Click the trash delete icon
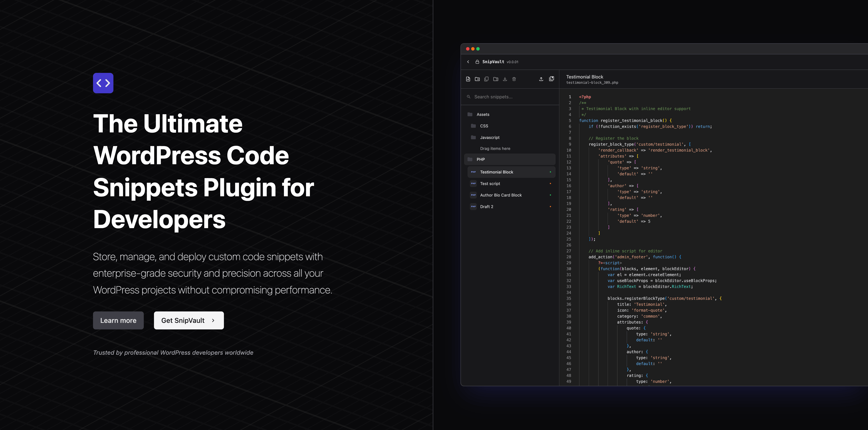Image resolution: width=868 pixels, height=430 pixels. point(514,79)
